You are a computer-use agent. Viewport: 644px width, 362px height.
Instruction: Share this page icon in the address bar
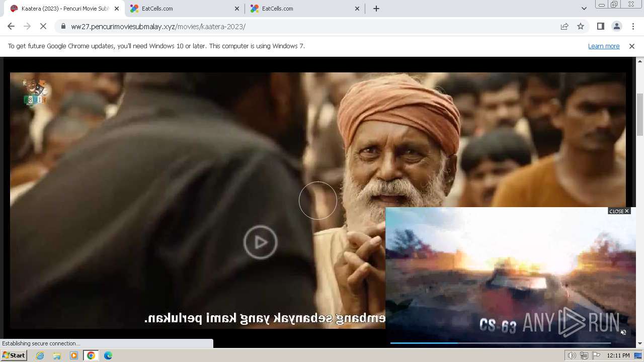(565, 27)
